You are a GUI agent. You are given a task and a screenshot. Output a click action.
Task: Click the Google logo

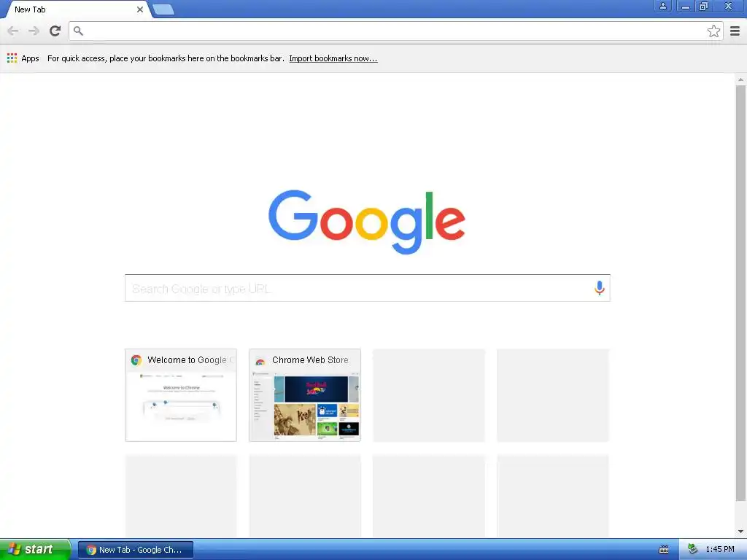pyautogui.click(x=367, y=222)
